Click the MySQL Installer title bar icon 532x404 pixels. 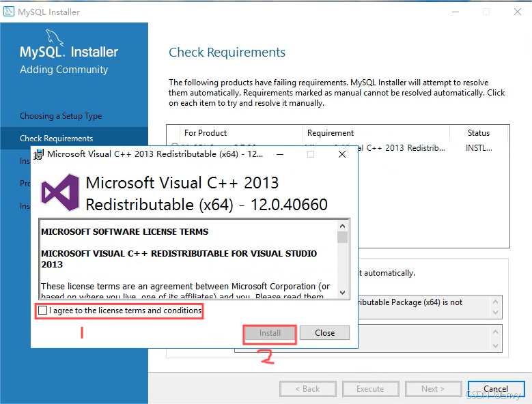tap(8, 12)
